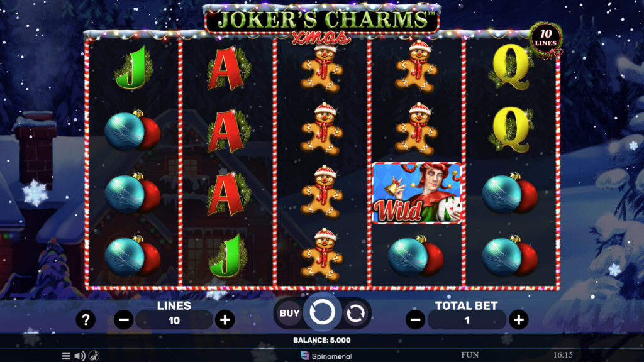Image resolution: width=644 pixels, height=362 pixels.
Task: Click the green J symbol on first reel
Action: [x=133, y=68]
